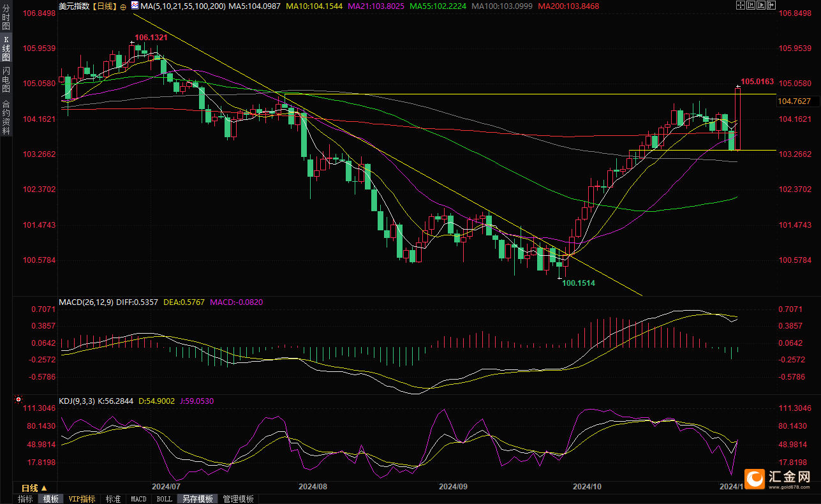Click the 106.1321 high price label
The width and height of the screenshot is (821, 504).
pyautogui.click(x=151, y=38)
